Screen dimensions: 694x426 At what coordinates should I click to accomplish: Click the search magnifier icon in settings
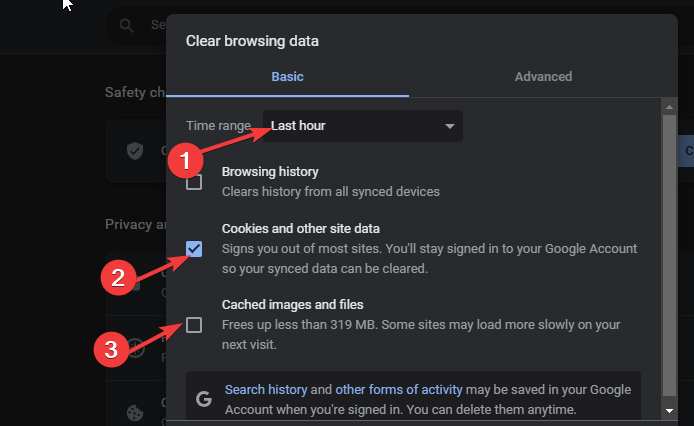click(127, 26)
